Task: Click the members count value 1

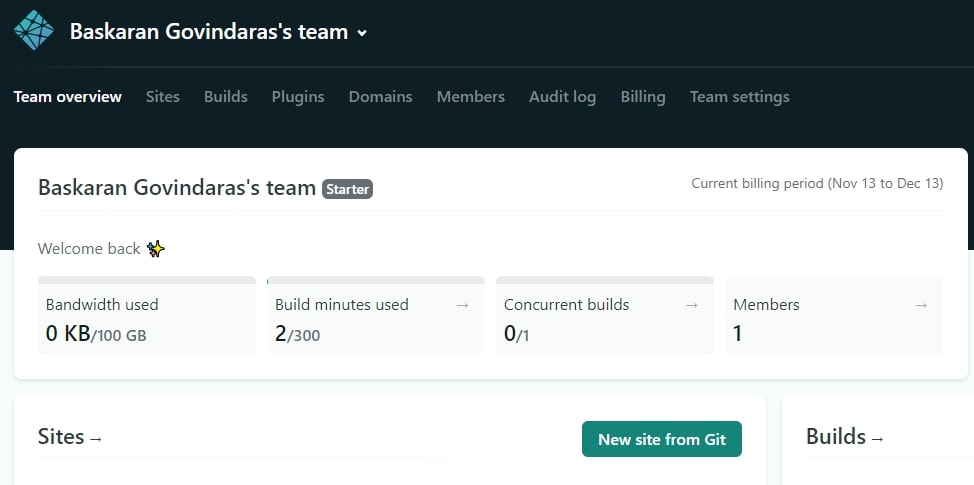Action: click(738, 334)
